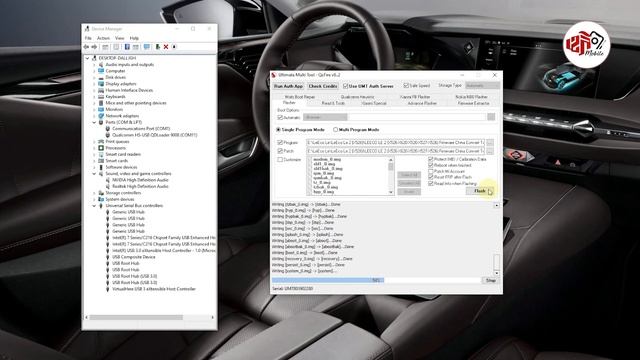Viewport: 640px width, 360px height.
Task: Toggle Use UMT Auth Server checkbox
Action: pyautogui.click(x=346, y=86)
